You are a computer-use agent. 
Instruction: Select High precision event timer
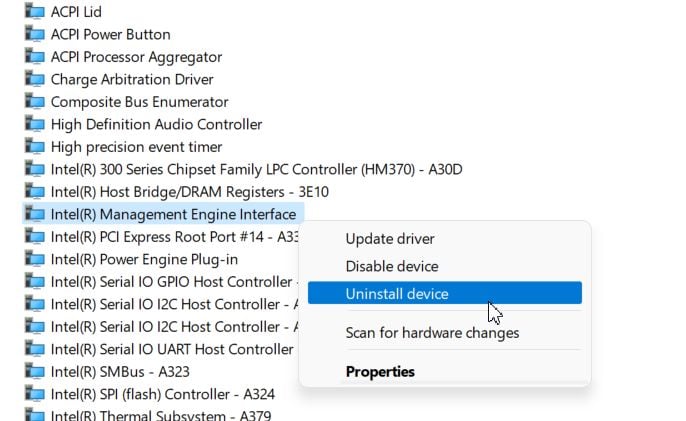[x=136, y=147]
